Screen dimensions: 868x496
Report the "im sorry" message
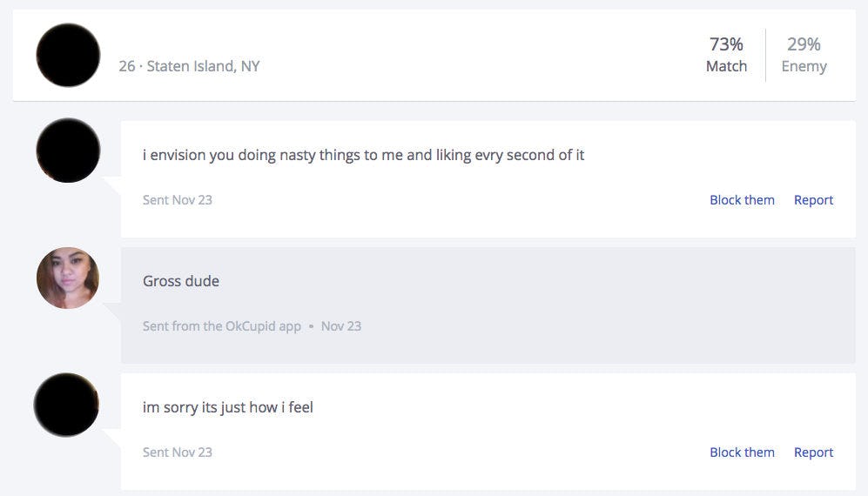click(x=813, y=452)
